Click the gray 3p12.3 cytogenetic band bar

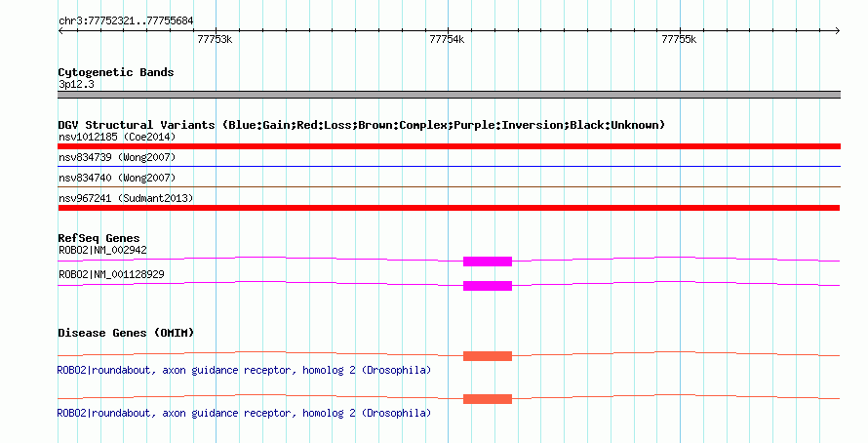[x=449, y=95]
